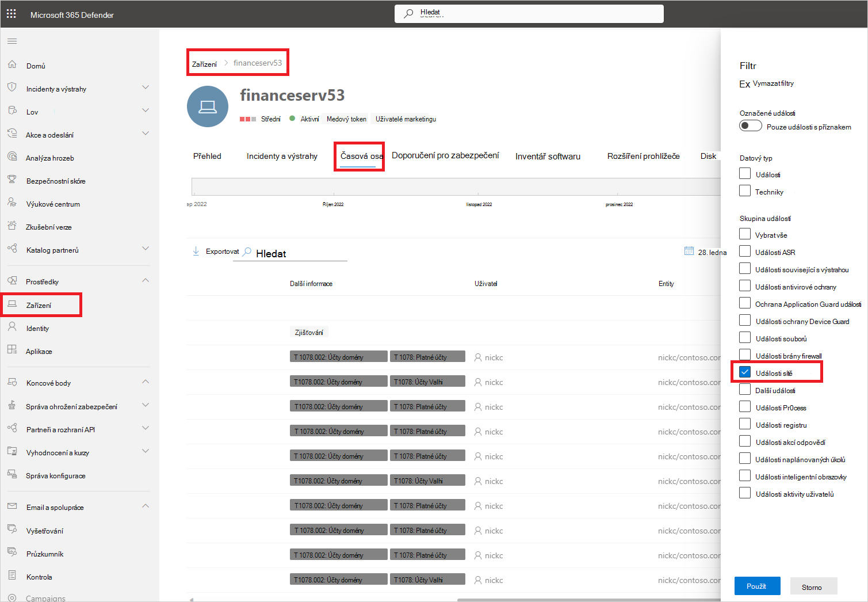Screen dimensions: 868x602
Task: Check the Techniky checkbox
Action: pyautogui.click(x=745, y=190)
